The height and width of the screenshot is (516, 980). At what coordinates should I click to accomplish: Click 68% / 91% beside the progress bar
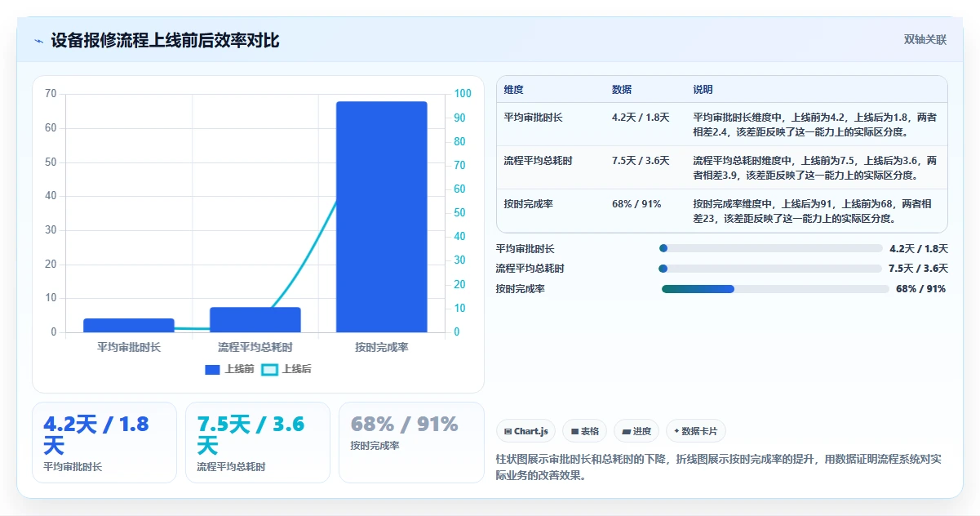click(x=921, y=289)
